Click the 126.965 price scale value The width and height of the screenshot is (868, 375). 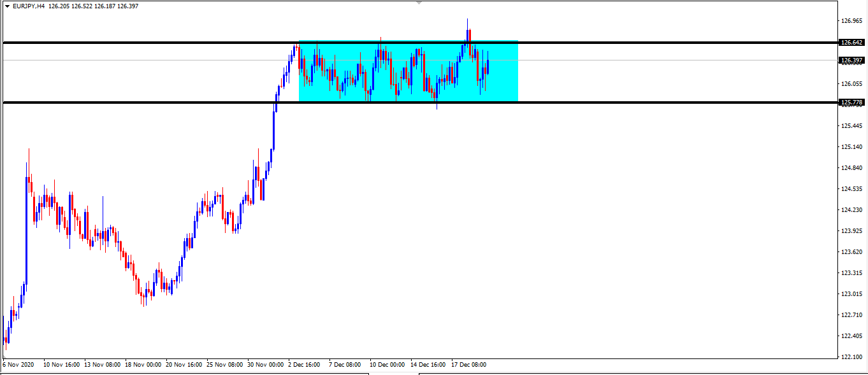[851, 21]
